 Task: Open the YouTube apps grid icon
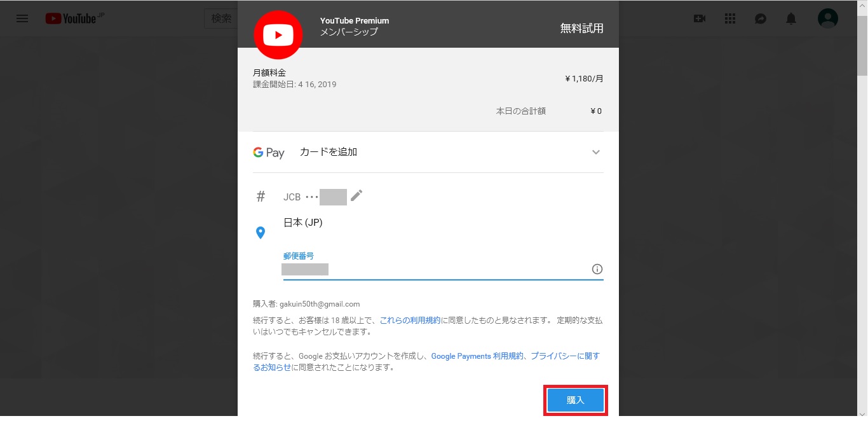[x=729, y=18]
